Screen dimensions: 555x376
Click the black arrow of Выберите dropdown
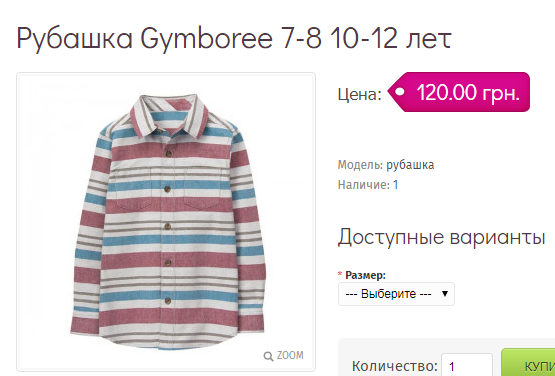pos(445,294)
